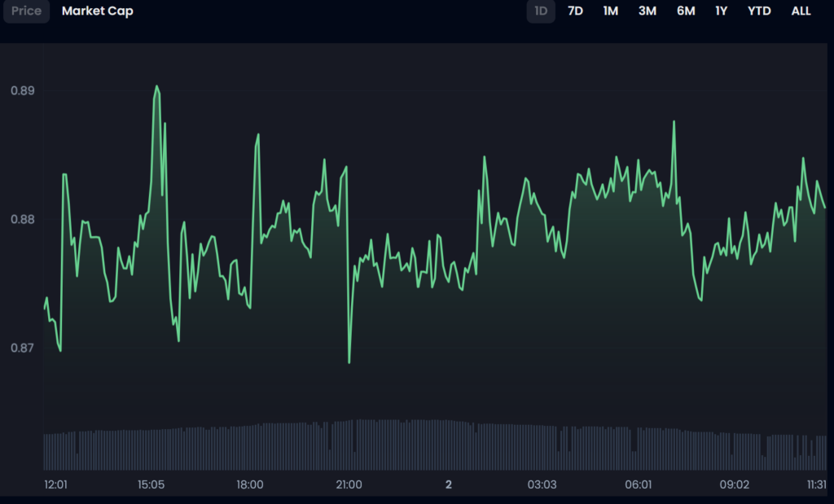834x504 pixels.
Task: Click the YTD range option
Action: (759, 11)
